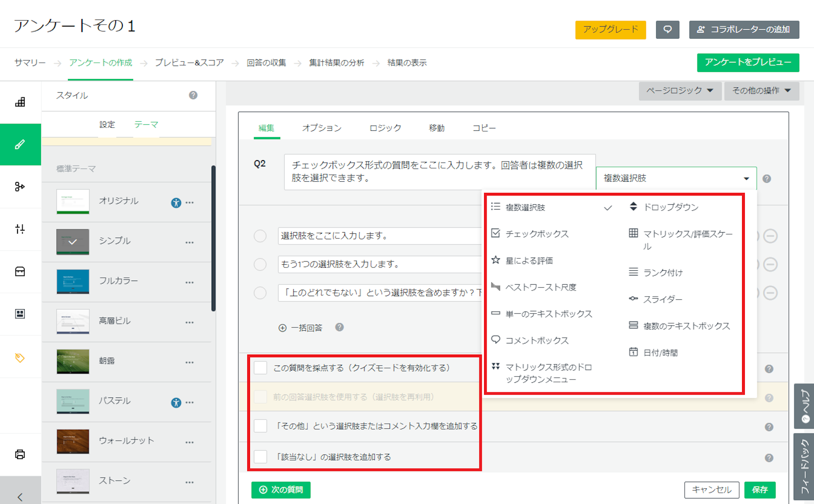Image resolution: width=814 pixels, height=504 pixels.
Task: Click the help icon beside スタイル
Action: pos(193,95)
